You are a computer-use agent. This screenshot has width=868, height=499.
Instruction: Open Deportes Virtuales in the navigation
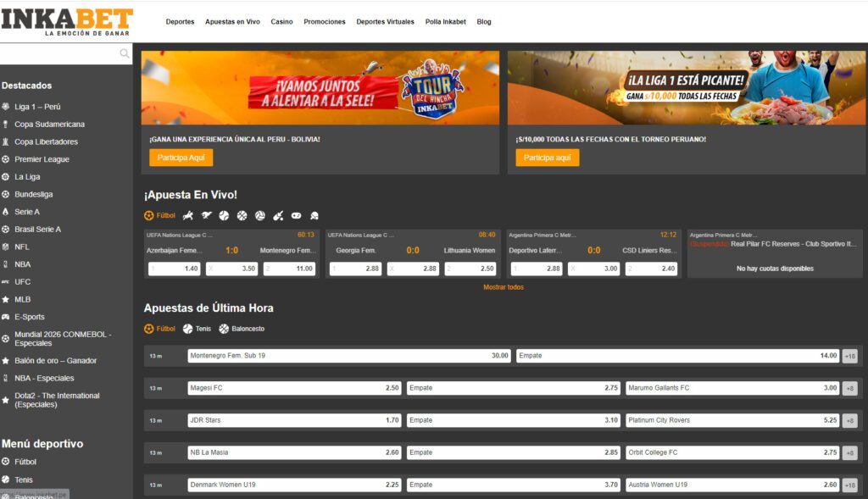(386, 22)
